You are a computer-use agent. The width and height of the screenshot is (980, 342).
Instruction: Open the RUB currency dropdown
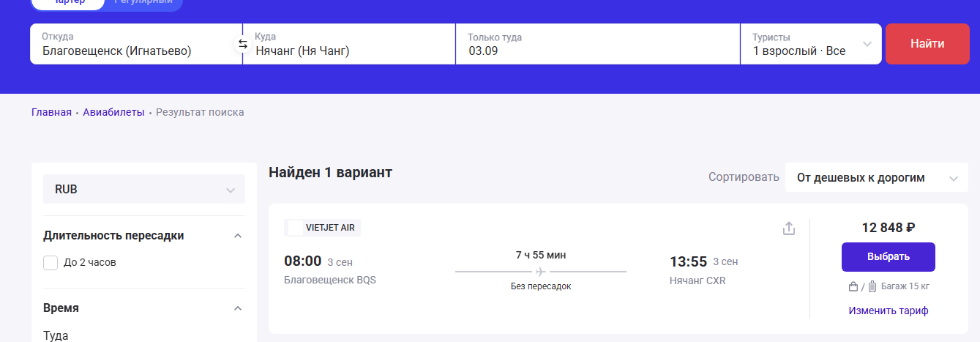(144, 189)
